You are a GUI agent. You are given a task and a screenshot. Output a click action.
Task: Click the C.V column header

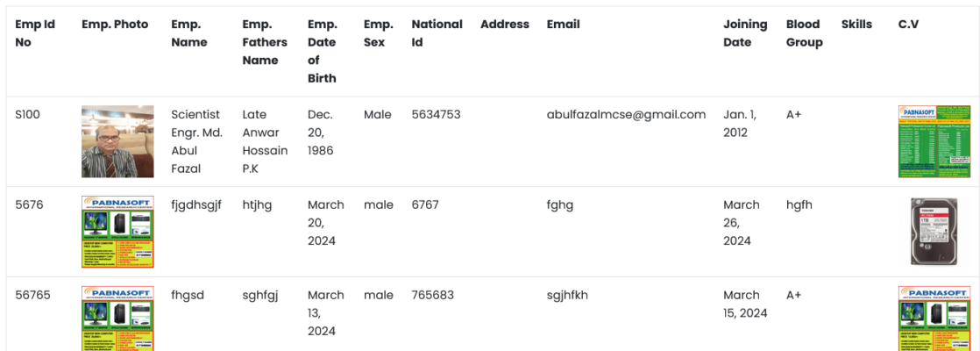(x=909, y=25)
